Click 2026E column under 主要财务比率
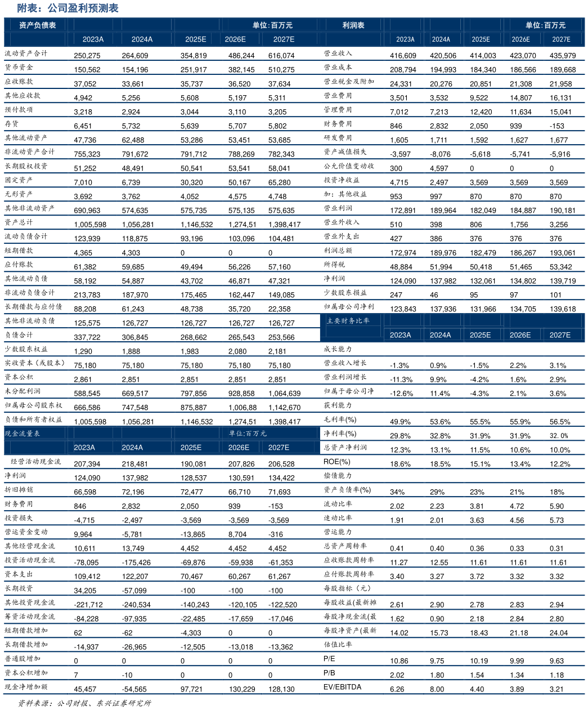The image size is (588, 710). [520, 335]
